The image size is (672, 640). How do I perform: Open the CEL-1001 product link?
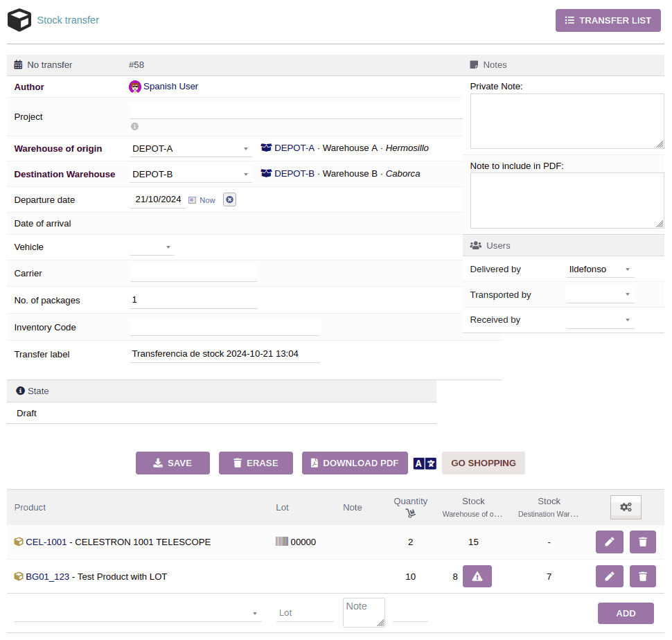(x=46, y=542)
